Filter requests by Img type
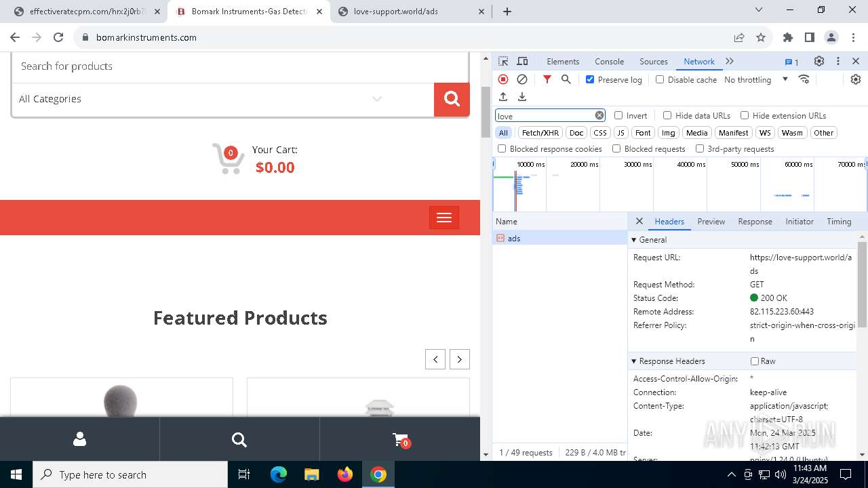This screenshot has width=868, height=488. coord(669,133)
